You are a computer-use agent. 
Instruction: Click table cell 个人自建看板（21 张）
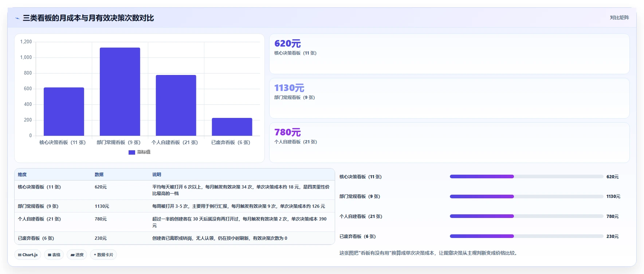(x=39, y=219)
